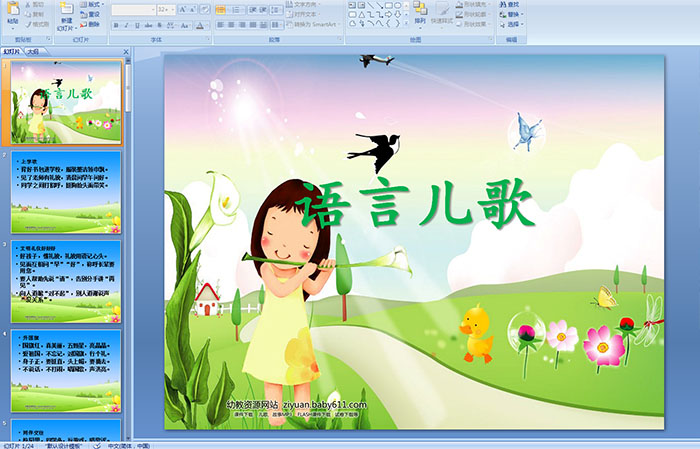Click the Shrink Font icon

coord(192,9)
